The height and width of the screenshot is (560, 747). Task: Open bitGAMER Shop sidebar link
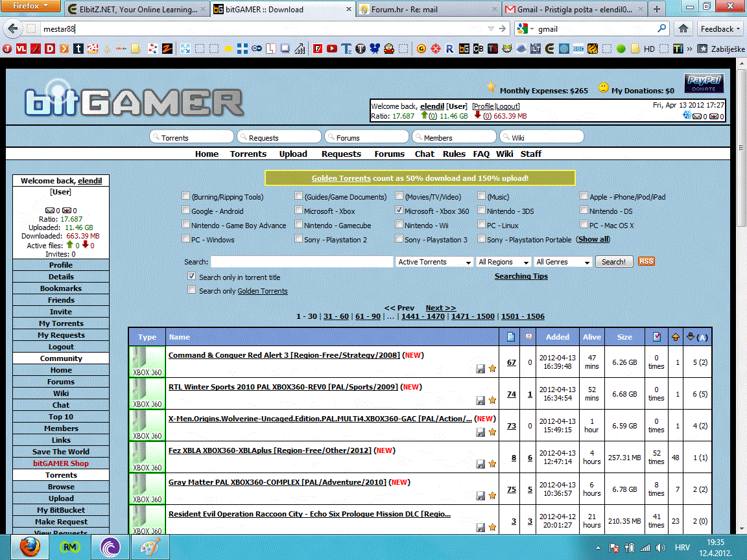(x=61, y=463)
